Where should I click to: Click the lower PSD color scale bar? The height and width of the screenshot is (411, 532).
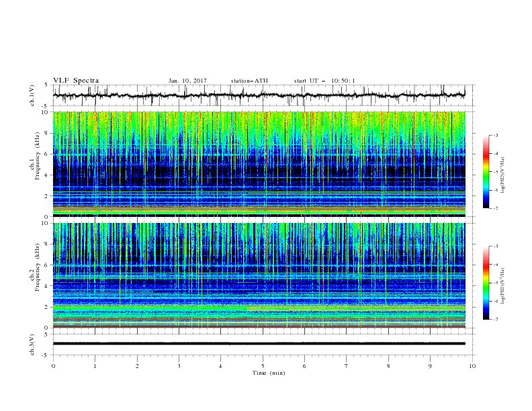pos(486,283)
